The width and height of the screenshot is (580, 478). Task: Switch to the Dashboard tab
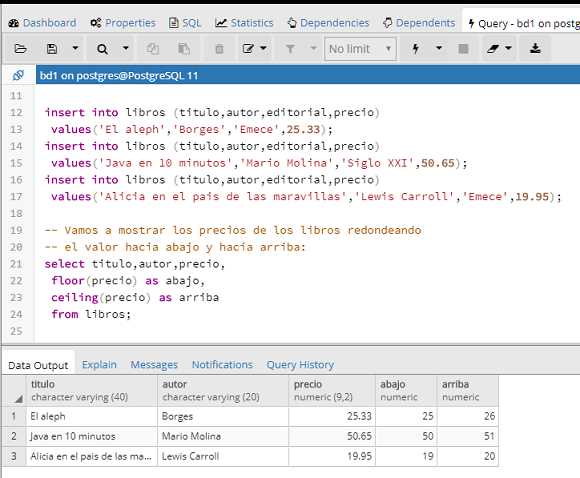[x=43, y=23]
